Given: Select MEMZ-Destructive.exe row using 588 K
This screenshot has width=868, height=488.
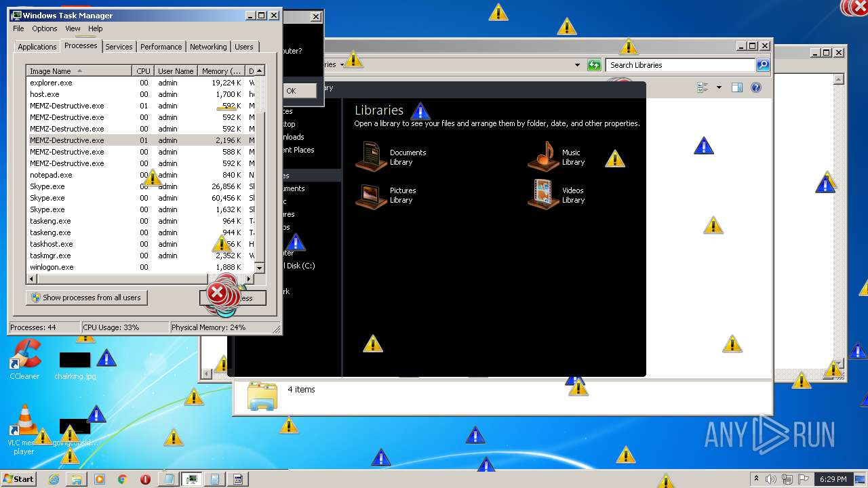Looking at the screenshot, I should click(140, 152).
